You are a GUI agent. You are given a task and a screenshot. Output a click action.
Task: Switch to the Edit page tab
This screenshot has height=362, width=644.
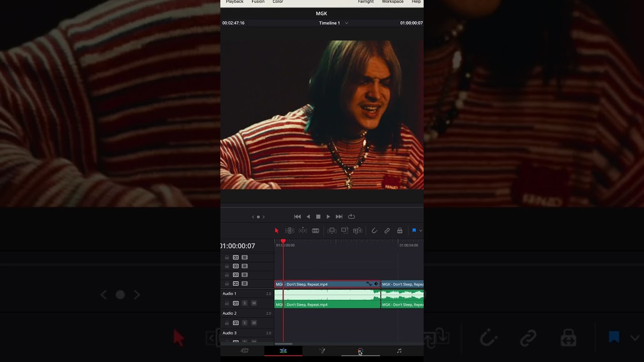(283, 351)
